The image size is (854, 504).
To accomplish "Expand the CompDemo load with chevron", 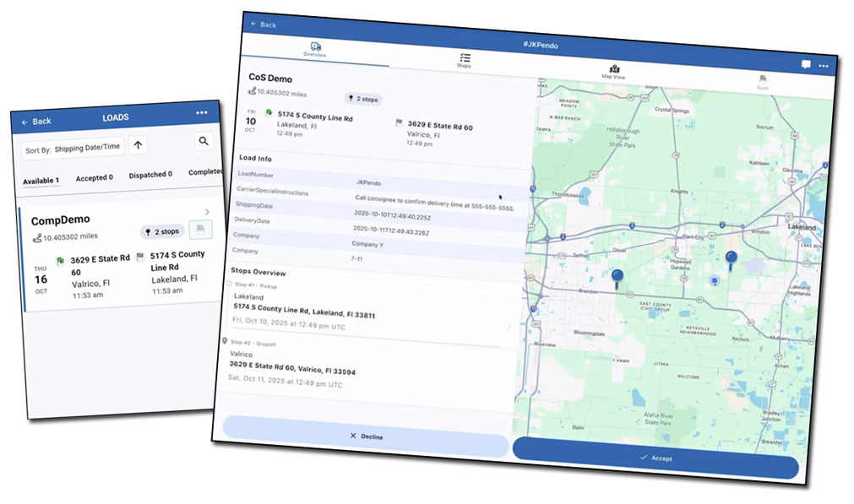I will click(x=208, y=212).
